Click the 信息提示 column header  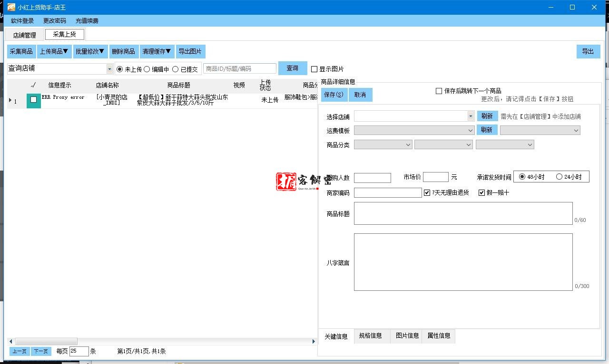click(59, 86)
